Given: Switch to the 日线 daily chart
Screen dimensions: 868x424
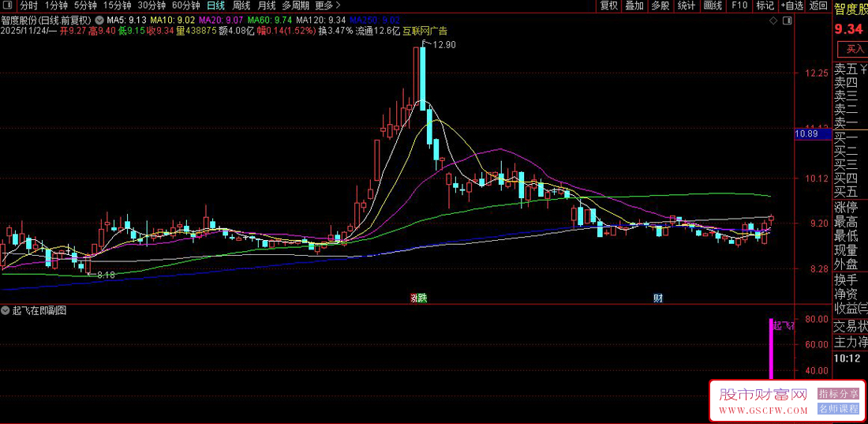Looking at the screenshot, I should [215, 6].
